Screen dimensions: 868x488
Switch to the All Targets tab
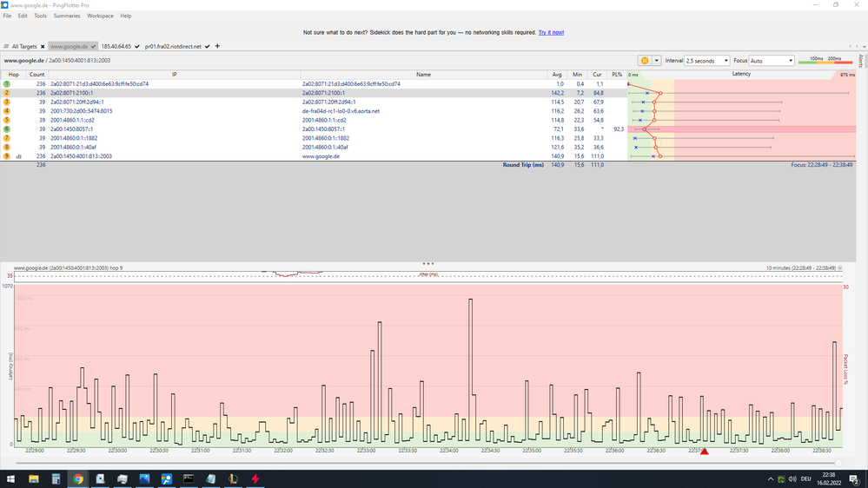(24, 47)
